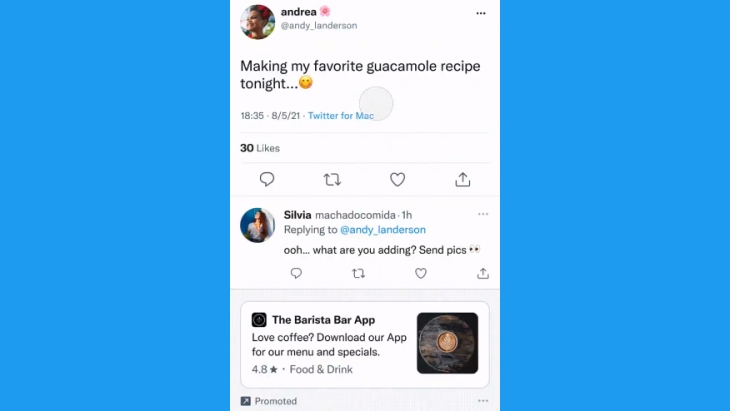Open Silvia's profile avatar
Image resolution: width=730 pixels, height=411 pixels.
pyautogui.click(x=257, y=225)
